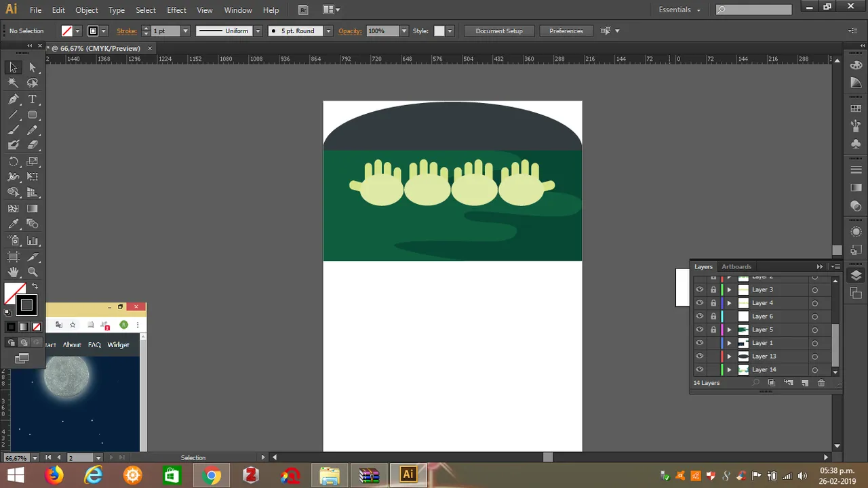Unlock Layer 6 via its lock icon

coord(713,316)
